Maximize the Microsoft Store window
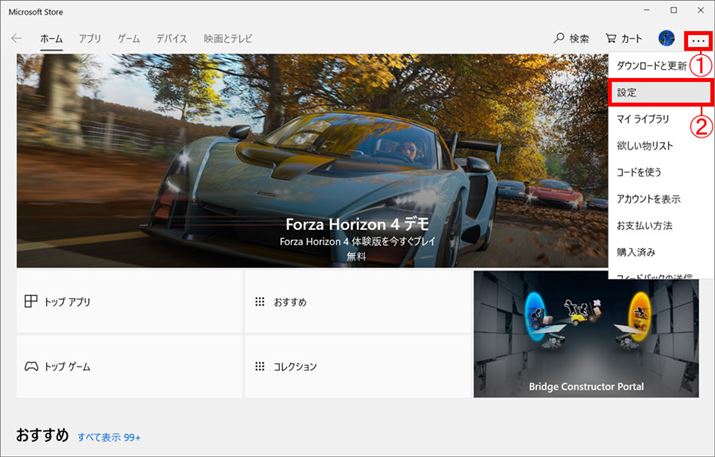This screenshot has width=715, height=457. pos(674,10)
